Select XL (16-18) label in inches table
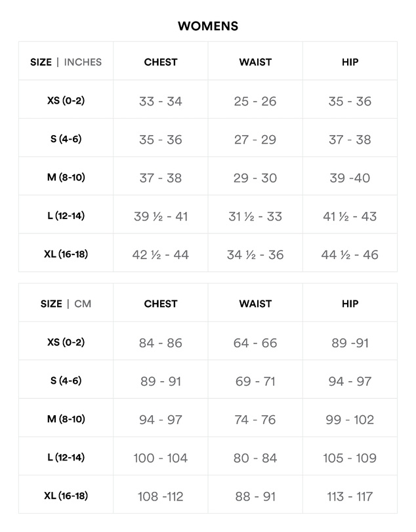 [66, 254]
